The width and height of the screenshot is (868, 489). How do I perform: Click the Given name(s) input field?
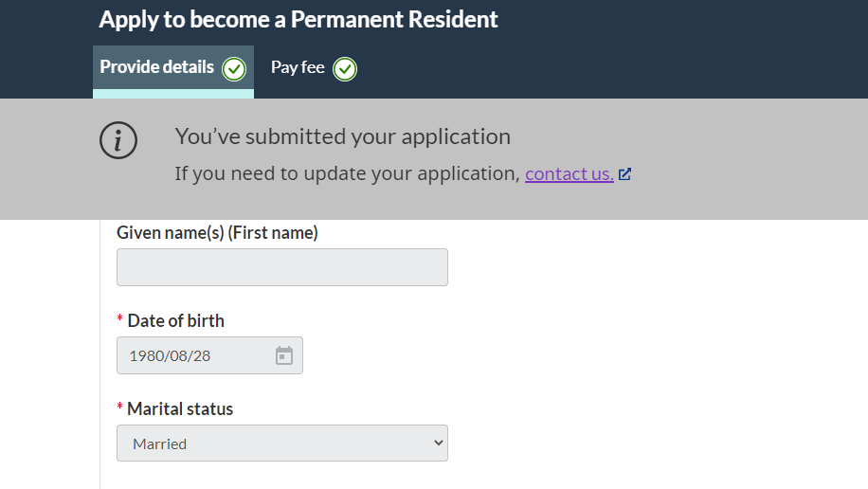click(x=281, y=267)
